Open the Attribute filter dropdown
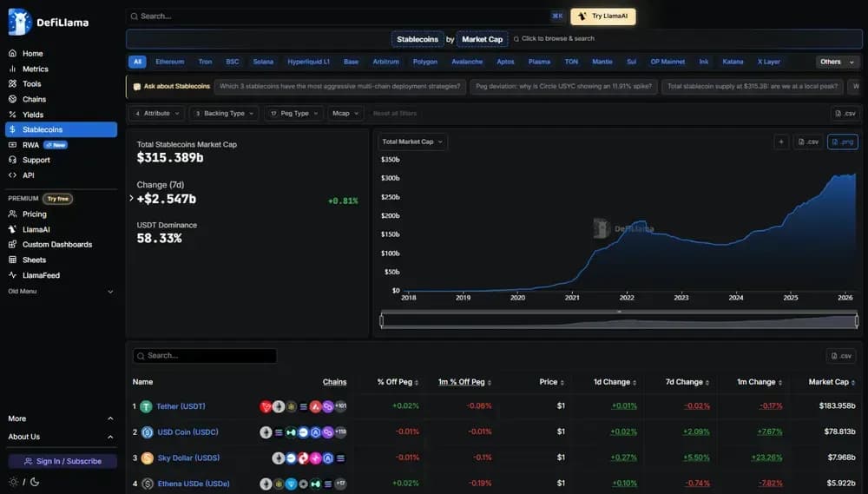This screenshot has width=868, height=494. 156,114
